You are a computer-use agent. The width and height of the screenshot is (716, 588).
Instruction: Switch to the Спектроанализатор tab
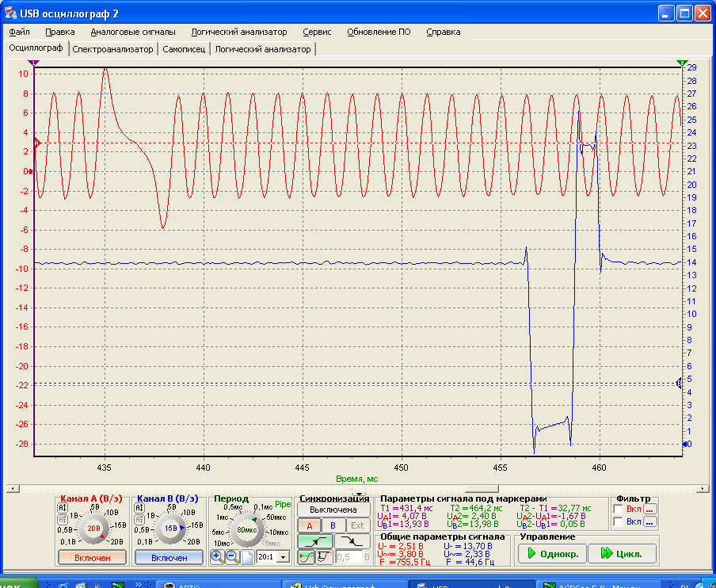pyautogui.click(x=112, y=49)
